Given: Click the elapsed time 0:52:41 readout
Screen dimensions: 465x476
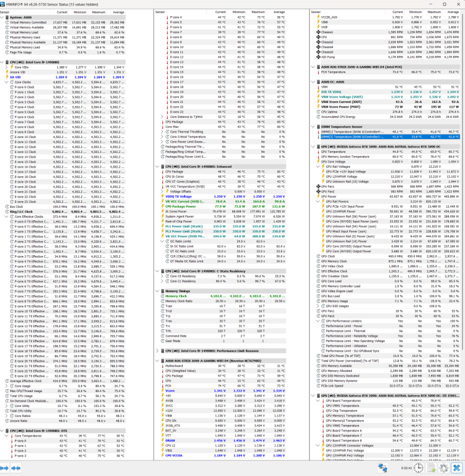Looking at the screenshot, I should (406, 468).
